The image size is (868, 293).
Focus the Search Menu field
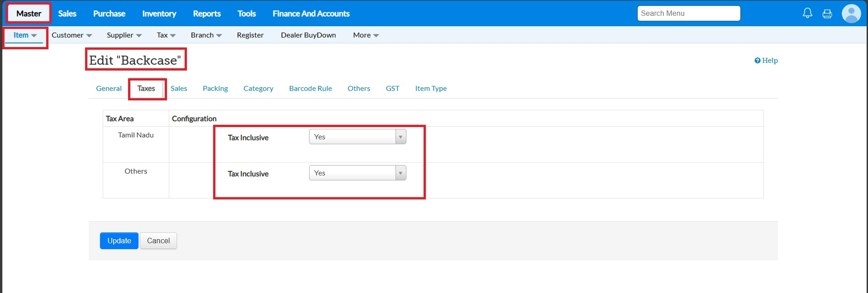pyautogui.click(x=689, y=14)
